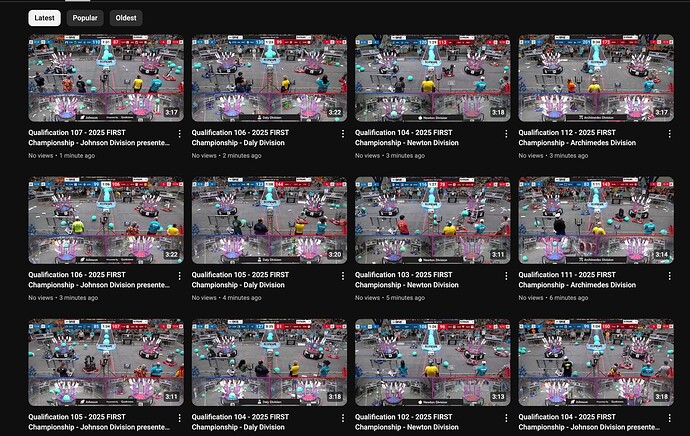Click the three dots beside Qualification 104 Johnson Division
This screenshot has width=690, height=436.
pyautogui.click(x=669, y=418)
